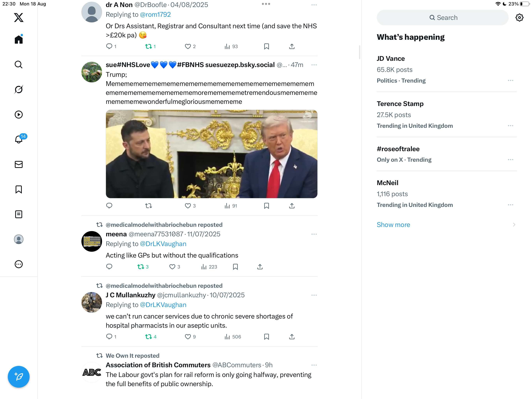The image size is (532, 399).
Task: Open the Lists icon in the sidebar
Action: pos(18,214)
